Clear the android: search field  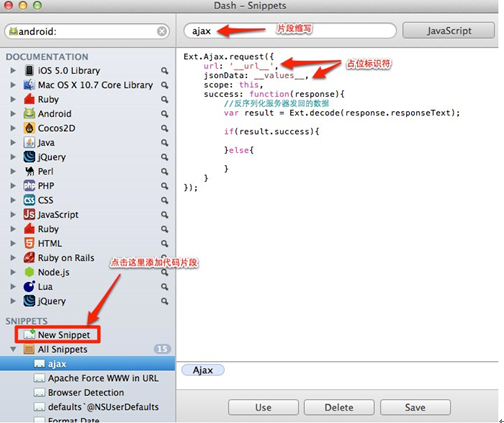[162, 31]
